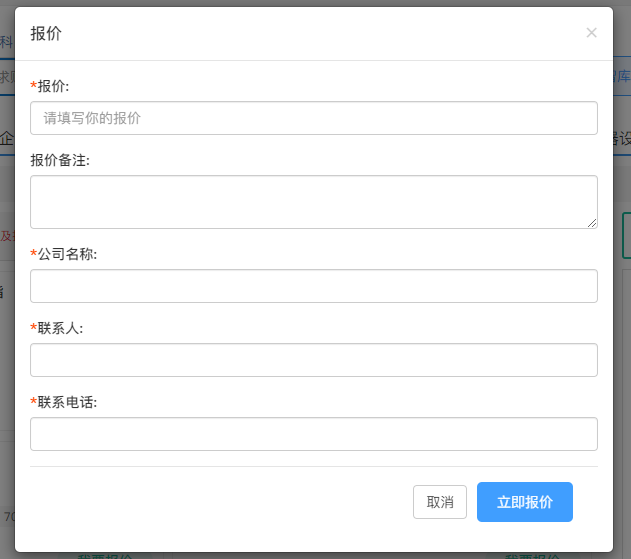The height and width of the screenshot is (559, 631).
Task: Click the 报价备注: label text
Action: pos(60,160)
